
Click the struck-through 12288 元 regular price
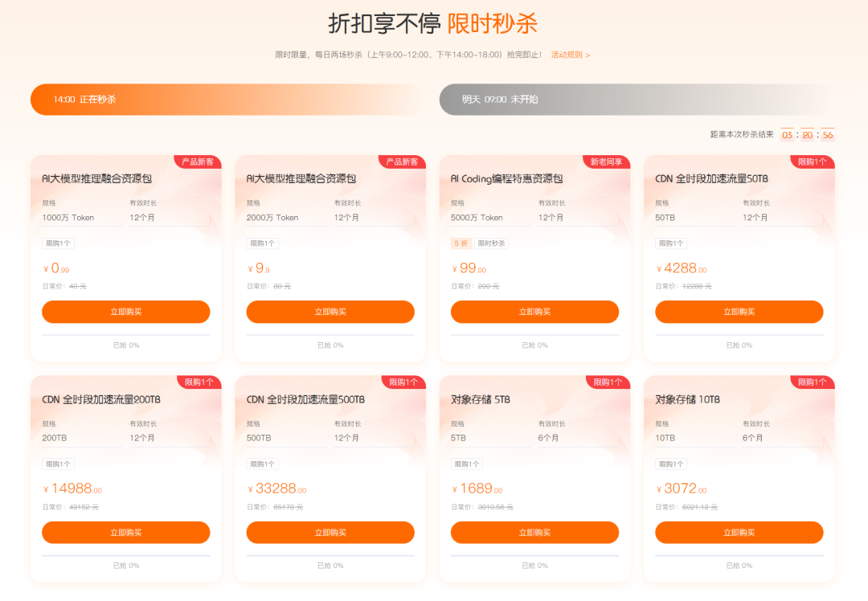[697, 287]
